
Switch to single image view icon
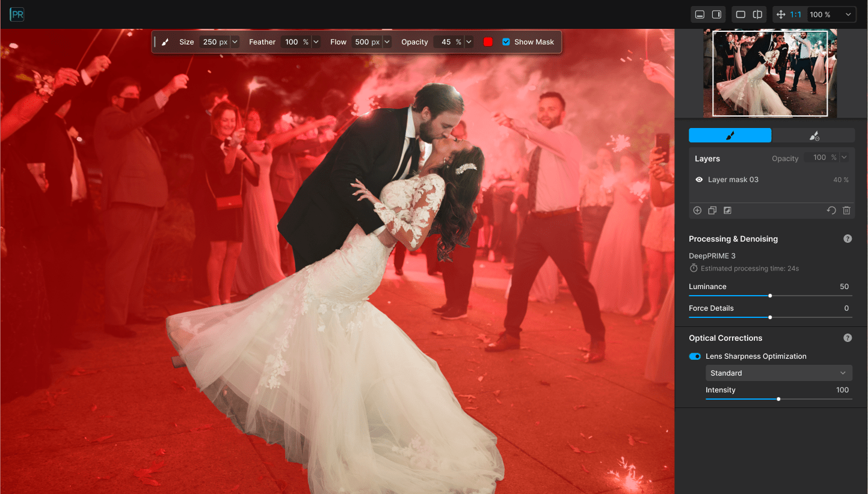pos(740,14)
